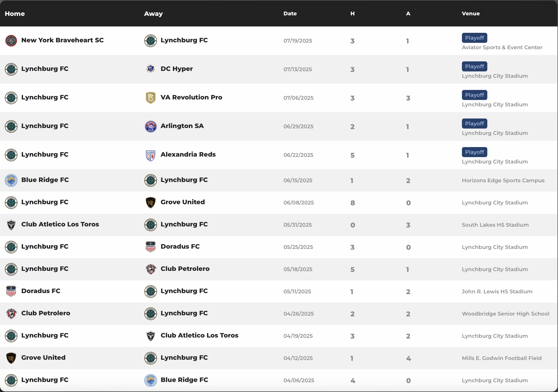Click the New York Braveheart SC crest
This screenshot has height=392, width=558.
click(11, 41)
